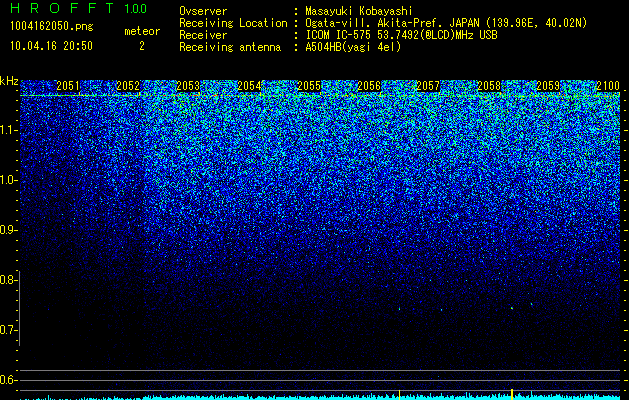
Task: Click the 'meteor' count label
Action: (x=142, y=31)
